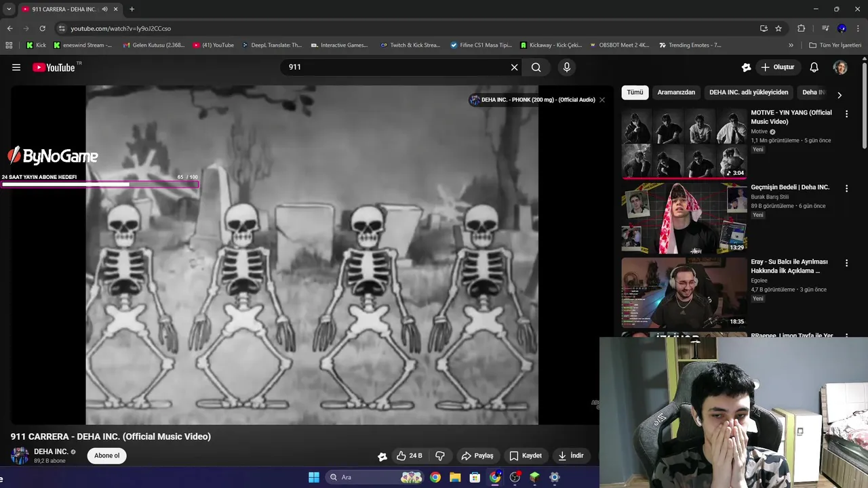Expand the bookmarks overflow chevron
Viewport: 868px width, 488px height.
[791, 45]
